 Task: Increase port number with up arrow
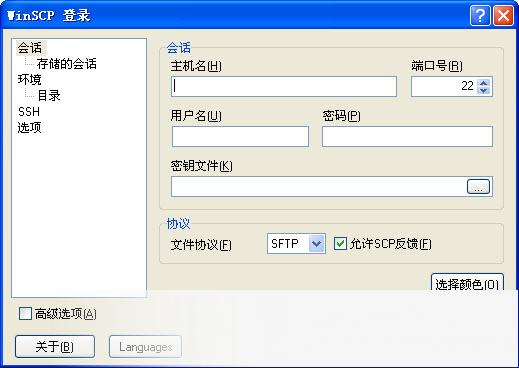coord(484,82)
